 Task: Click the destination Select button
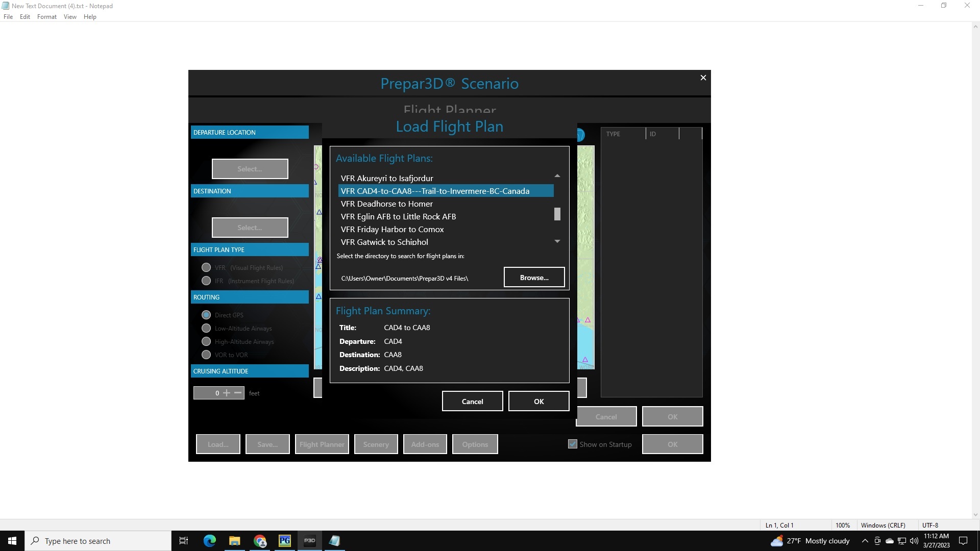pos(250,228)
